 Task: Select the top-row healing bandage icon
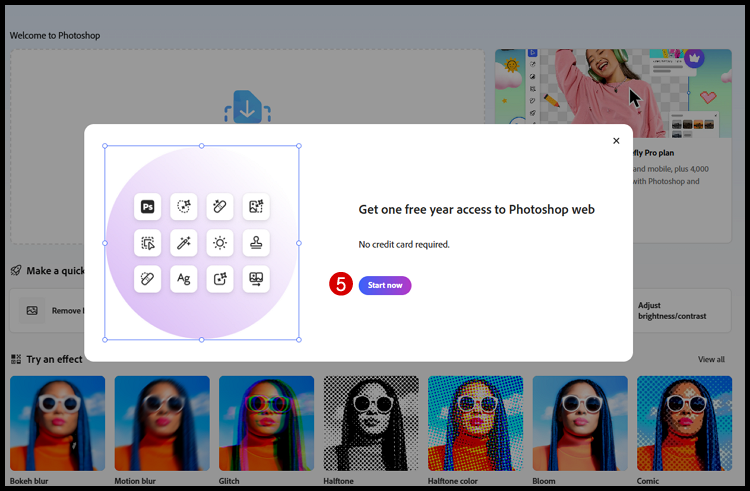coord(219,207)
